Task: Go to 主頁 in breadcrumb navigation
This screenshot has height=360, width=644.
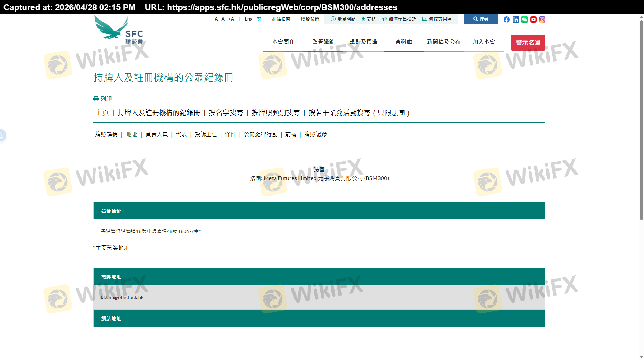Action: click(x=102, y=113)
